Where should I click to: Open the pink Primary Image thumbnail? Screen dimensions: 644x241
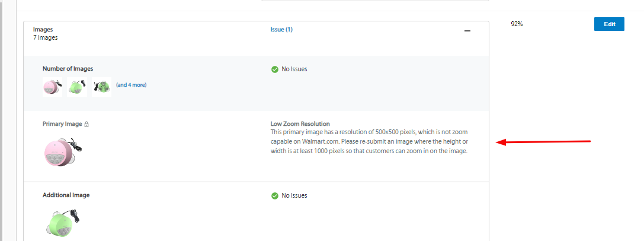pyautogui.click(x=62, y=152)
